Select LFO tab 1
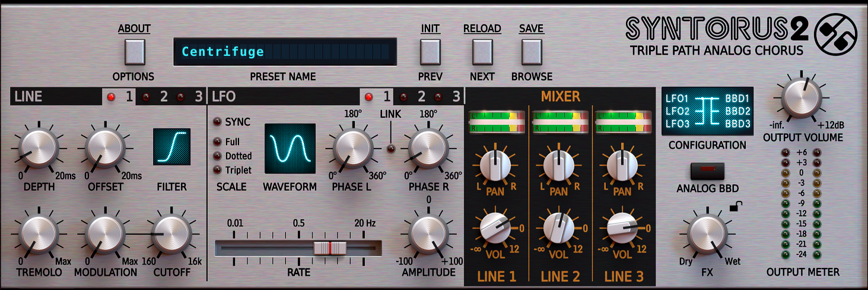The height and width of the screenshot is (290, 868). tap(377, 96)
